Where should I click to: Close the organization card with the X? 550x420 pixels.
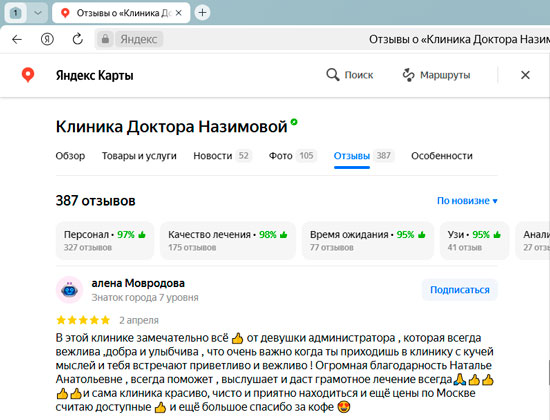[x=525, y=75]
